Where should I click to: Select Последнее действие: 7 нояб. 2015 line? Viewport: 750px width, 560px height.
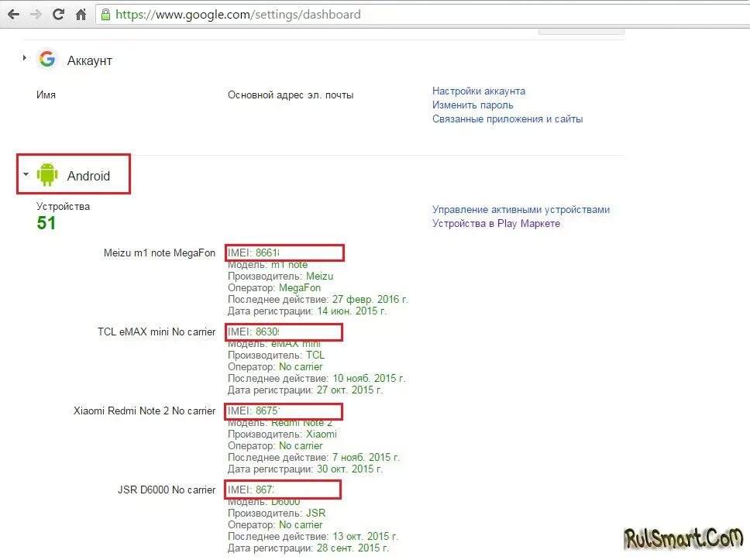(x=314, y=457)
